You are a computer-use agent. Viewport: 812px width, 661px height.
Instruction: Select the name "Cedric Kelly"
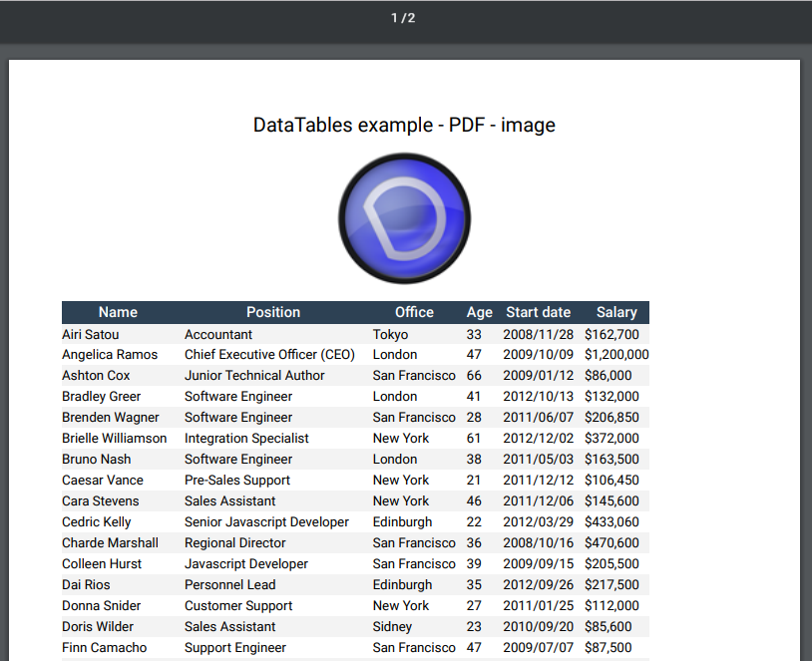[x=97, y=522]
